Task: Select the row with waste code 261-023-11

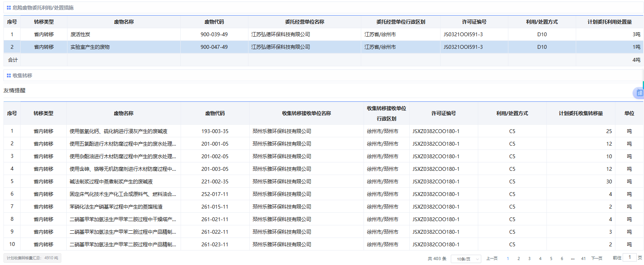Action: [x=215, y=244]
